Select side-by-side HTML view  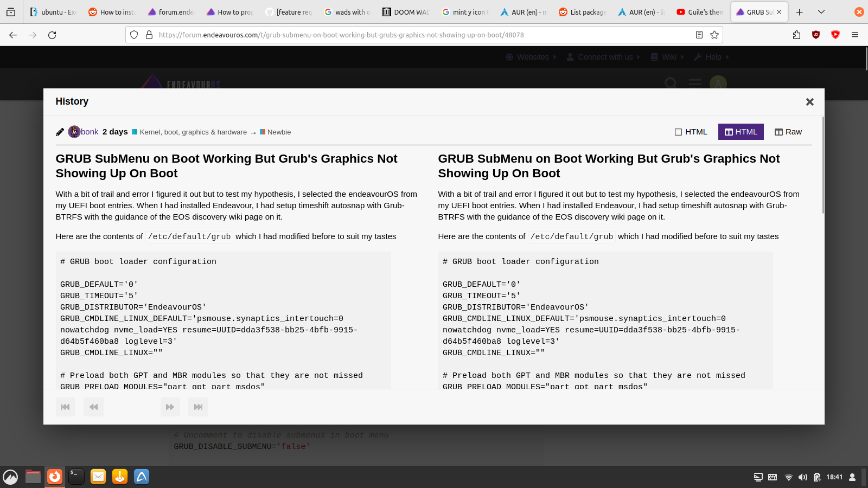741,132
